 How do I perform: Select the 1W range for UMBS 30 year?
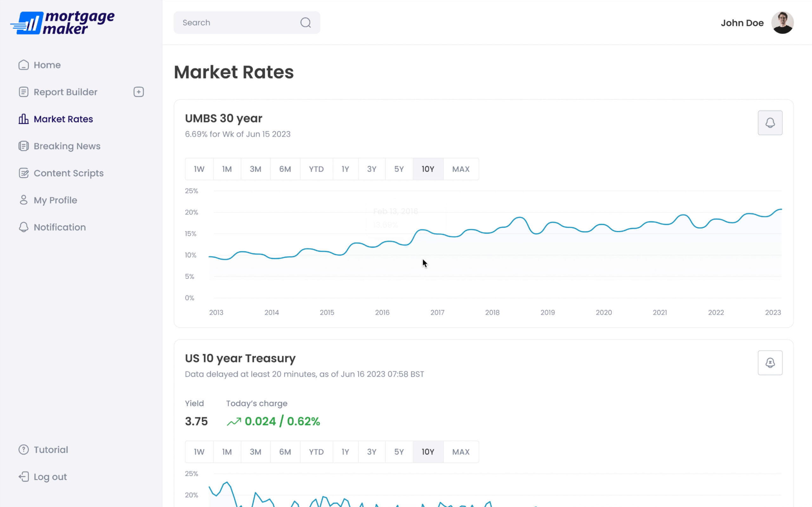pos(199,169)
